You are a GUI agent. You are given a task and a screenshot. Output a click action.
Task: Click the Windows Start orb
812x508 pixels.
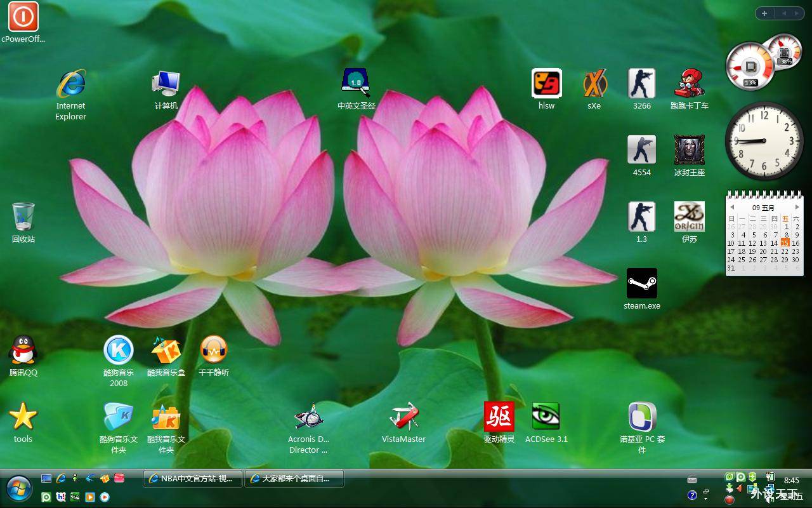(x=19, y=489)
